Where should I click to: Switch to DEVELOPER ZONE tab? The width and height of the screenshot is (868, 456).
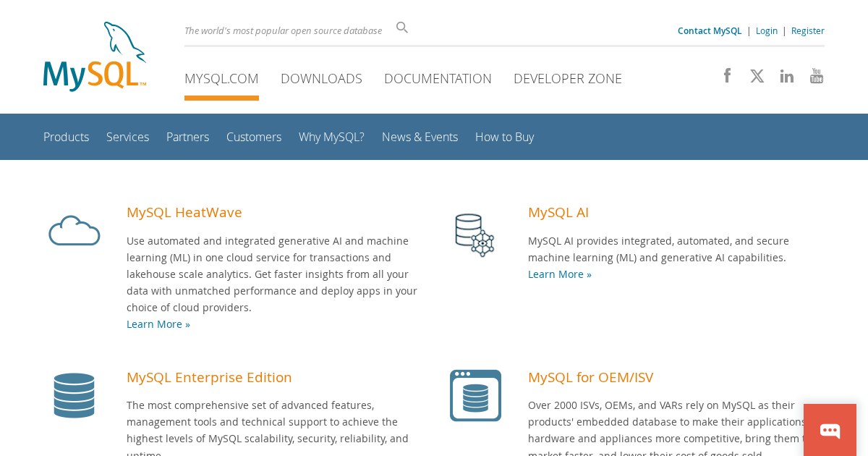tap(568, 79)
